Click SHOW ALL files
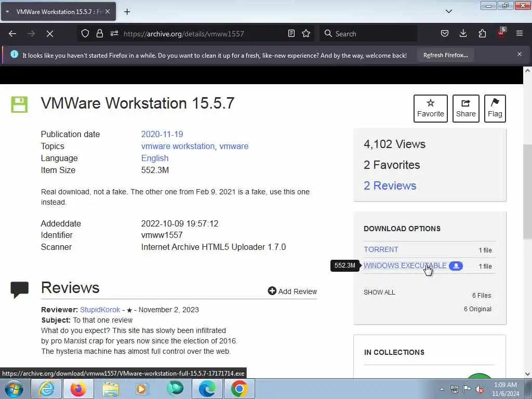The width and height of the screenshot is (532, 399). pos(379,292)
